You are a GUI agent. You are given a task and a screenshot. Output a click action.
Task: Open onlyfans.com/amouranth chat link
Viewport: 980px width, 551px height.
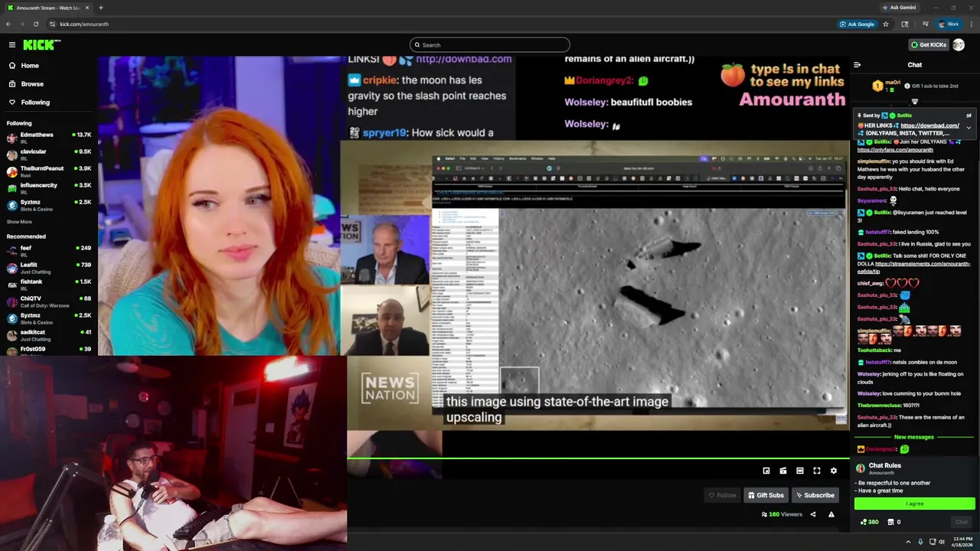pyautogui.click(x=895, y=150)
